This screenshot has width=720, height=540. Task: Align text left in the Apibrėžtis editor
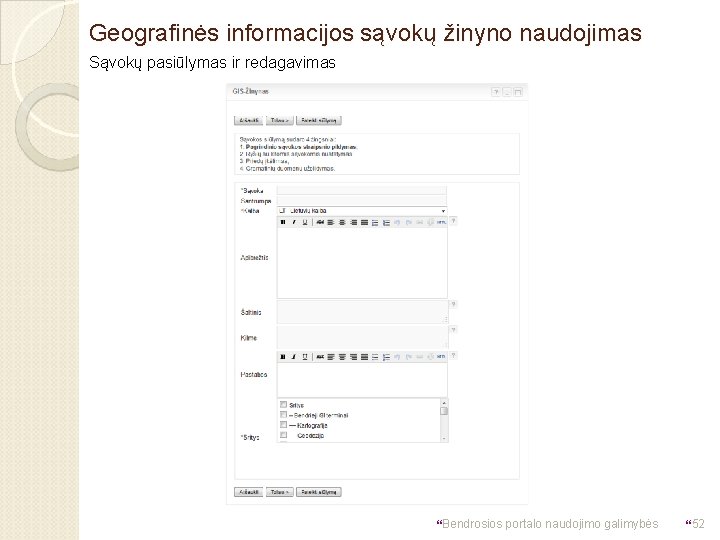point(331,222)
